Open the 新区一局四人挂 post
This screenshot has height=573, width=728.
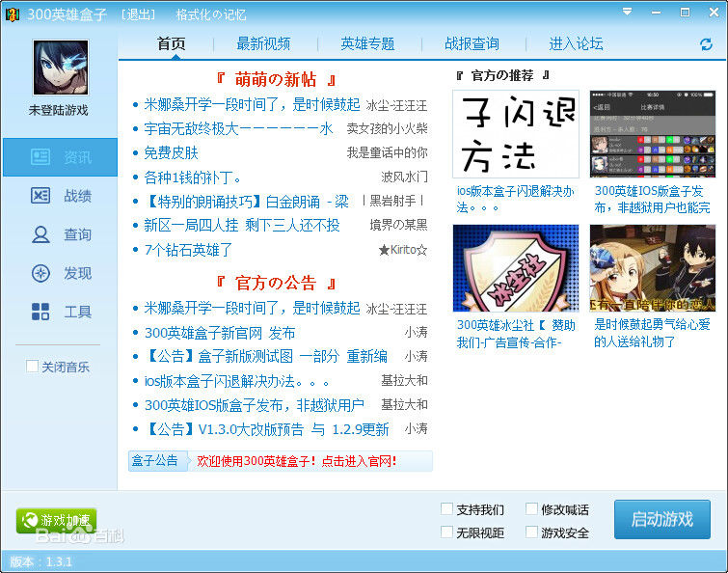pos(241,225)
